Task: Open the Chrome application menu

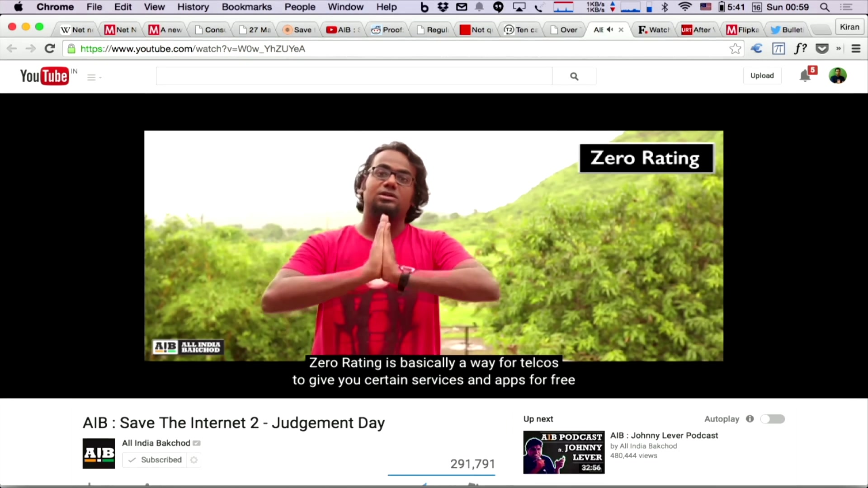Action: (55, 7)
